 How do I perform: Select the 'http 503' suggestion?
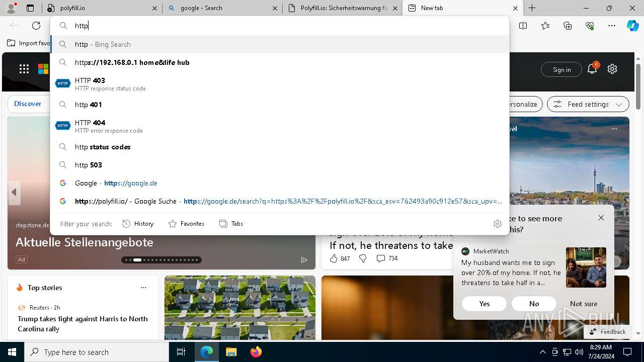click(280, 165)
